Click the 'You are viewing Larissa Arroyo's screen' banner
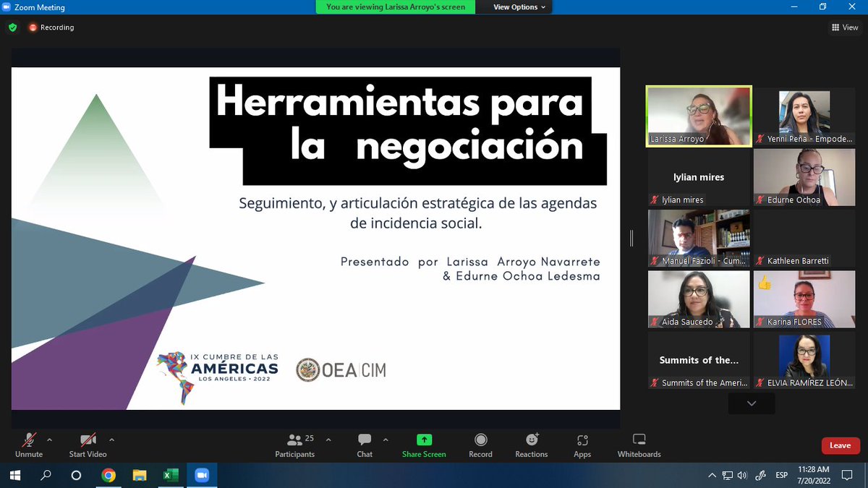868x488 pixels. 395,7
